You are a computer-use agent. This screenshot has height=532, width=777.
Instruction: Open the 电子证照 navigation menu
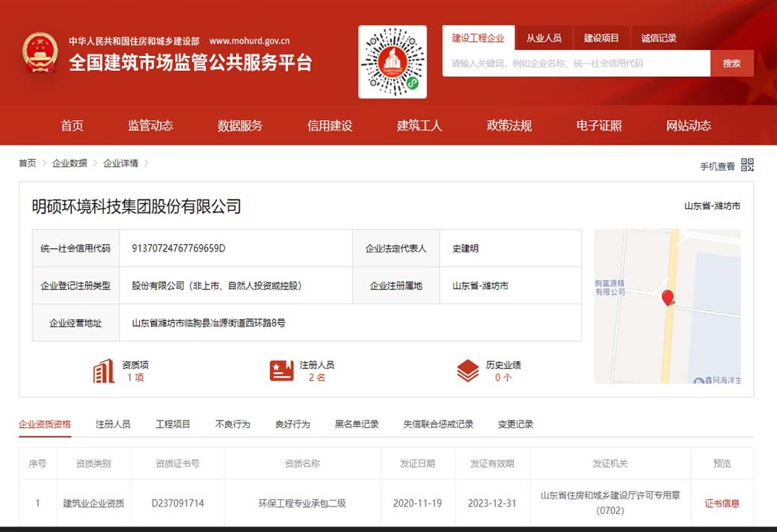(x=598, y=126)
